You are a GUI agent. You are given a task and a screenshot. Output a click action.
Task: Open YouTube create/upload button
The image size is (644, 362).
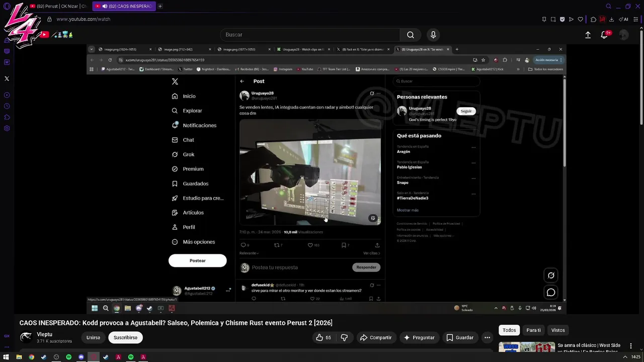pyautogui.click(x=588, y=35)
